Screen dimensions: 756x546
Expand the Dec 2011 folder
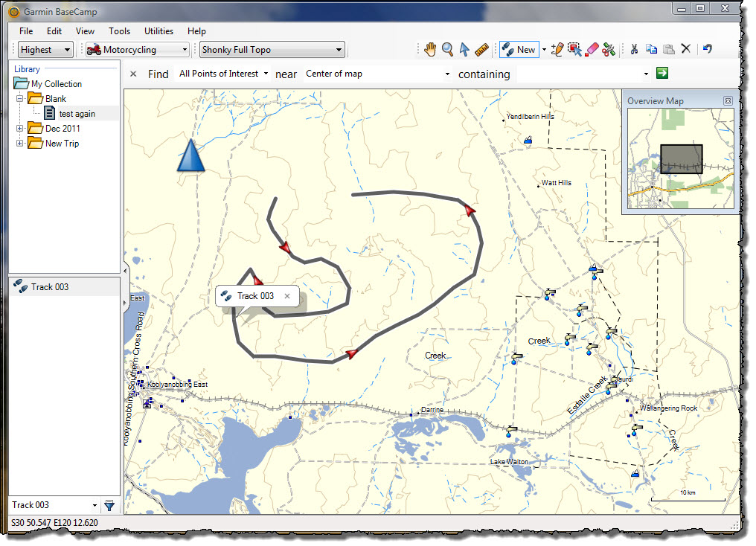(20, 128)
